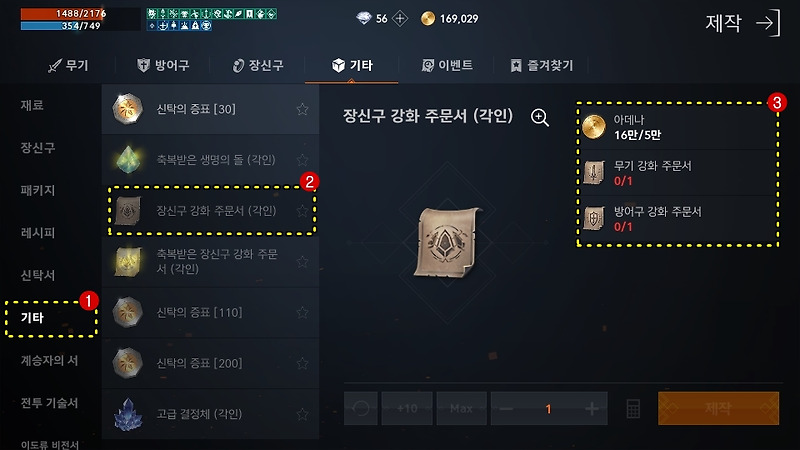Image resolution: width=800 pixels, height=450 pixels.
Task: Click the 아데나 gold coin material icon
Action: click(x=594, y=127)
